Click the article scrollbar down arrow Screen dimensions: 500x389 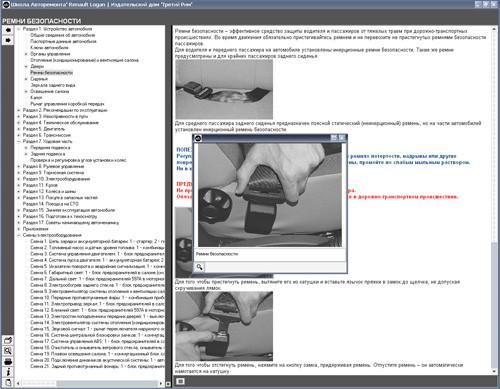click(x=494, y=371)
